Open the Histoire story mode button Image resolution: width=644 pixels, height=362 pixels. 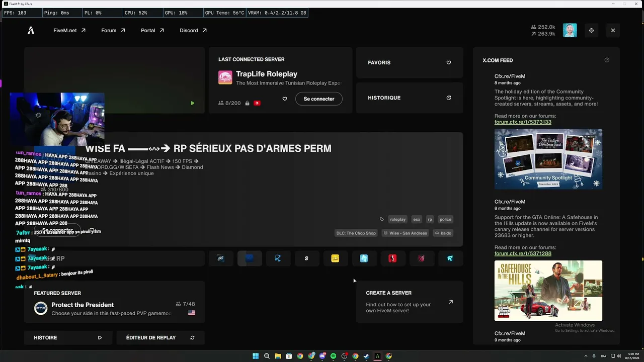[x=68, y=338]
